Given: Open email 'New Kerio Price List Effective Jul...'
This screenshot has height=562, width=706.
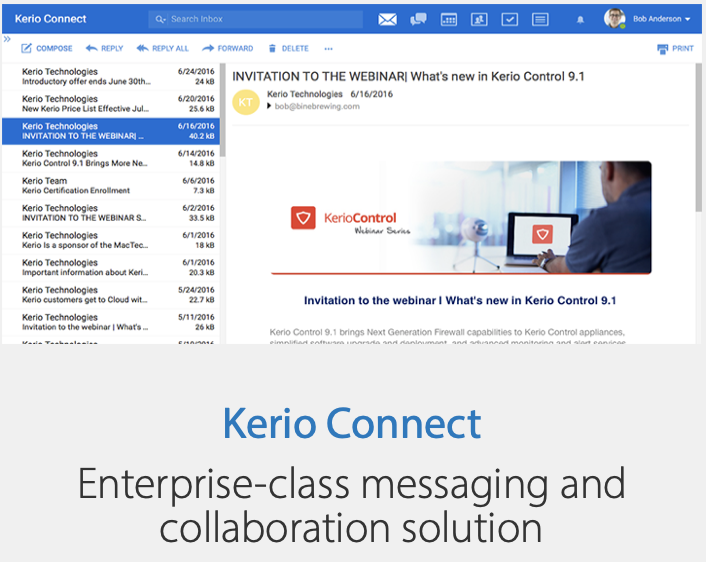Looking at the screenshot, I should [x=111, y=104].
